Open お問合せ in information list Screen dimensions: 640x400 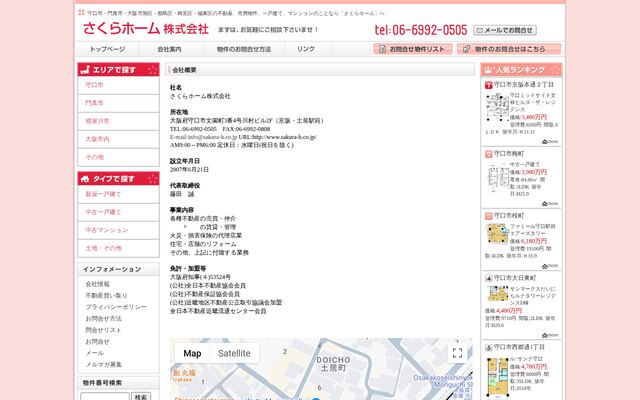click(x=97, y=341)
